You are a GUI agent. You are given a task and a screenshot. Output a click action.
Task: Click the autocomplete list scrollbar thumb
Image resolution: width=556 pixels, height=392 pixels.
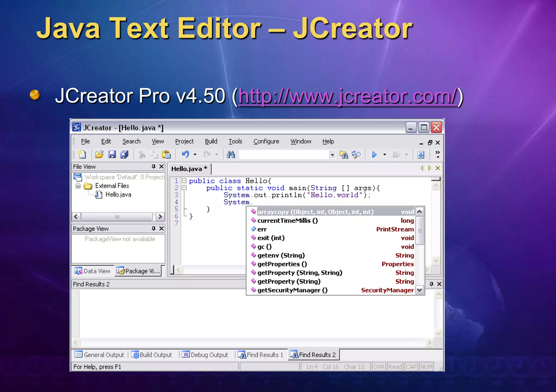pyautogui.click(x=419, y=230)
